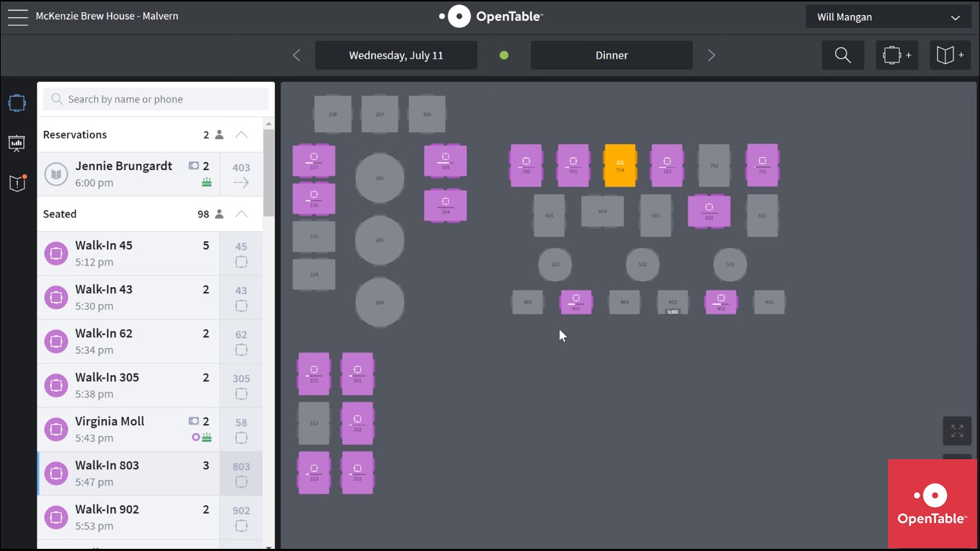This screenshot has height=551, width=980.
Task: Seat Jennie Brungardt at table 403 arrow
Action: 241,174
